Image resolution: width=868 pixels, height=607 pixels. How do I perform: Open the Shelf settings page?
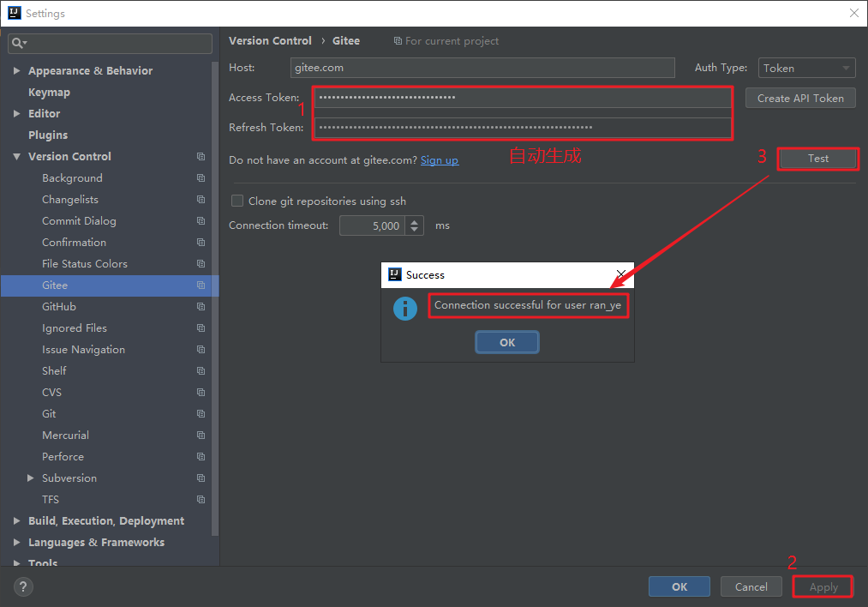pyautogui.click(x=54, y=371)
